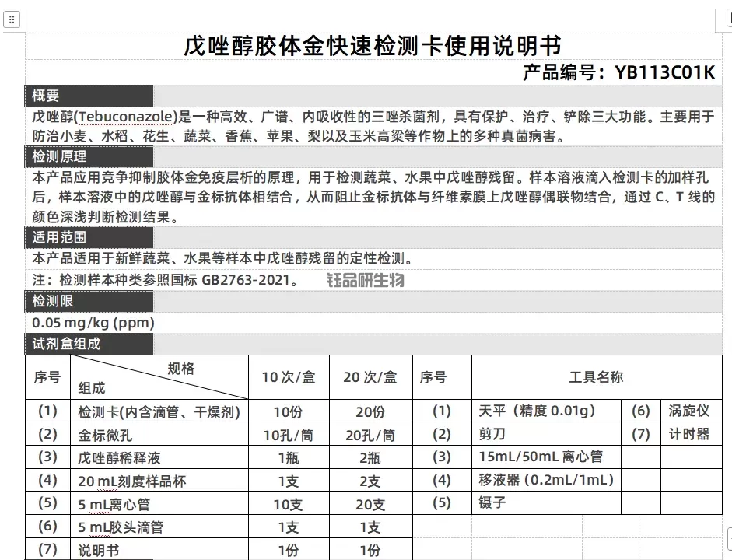
Task: Select the 涡旋仪 tool cell
Action: (x=689, y=411)
